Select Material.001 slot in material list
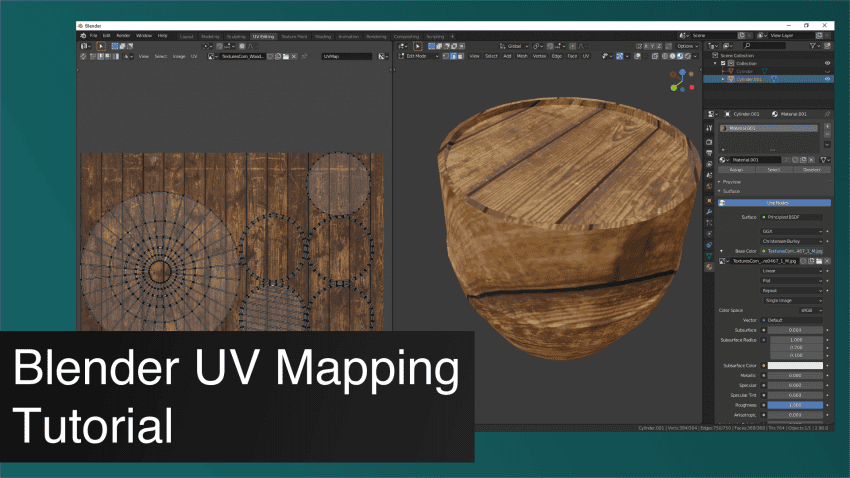The height and width of the screenshot is (478, 850). (x=769, y=128)
